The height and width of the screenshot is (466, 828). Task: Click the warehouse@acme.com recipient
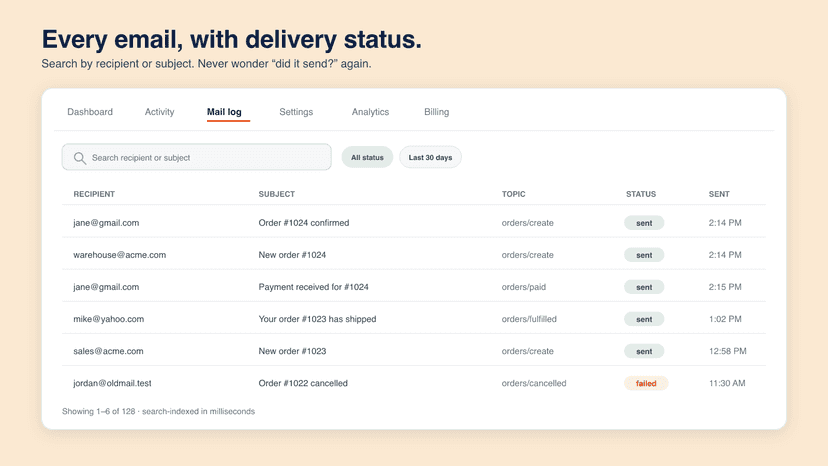click(x=119, y=255)
